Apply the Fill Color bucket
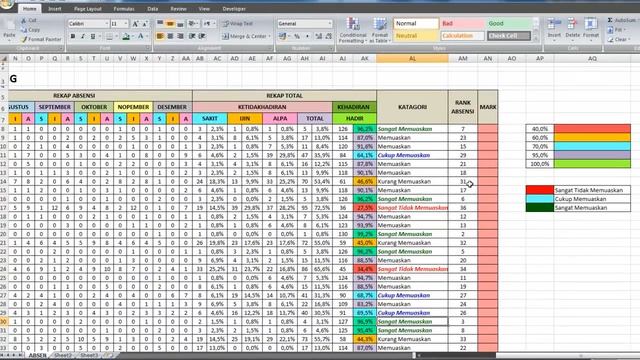Viewport: 640px width, 360px height. pyautogui.click(x=126, y=37)
